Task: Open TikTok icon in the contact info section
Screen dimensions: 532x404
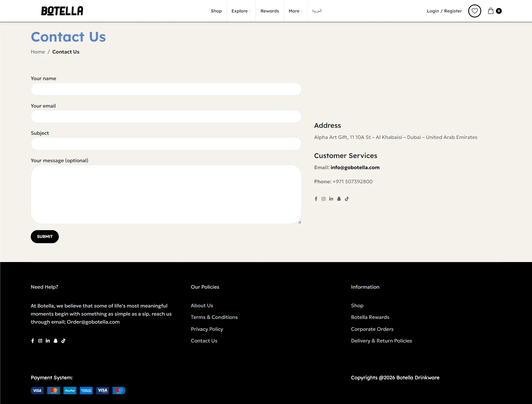Action: [x=347, y=199]
